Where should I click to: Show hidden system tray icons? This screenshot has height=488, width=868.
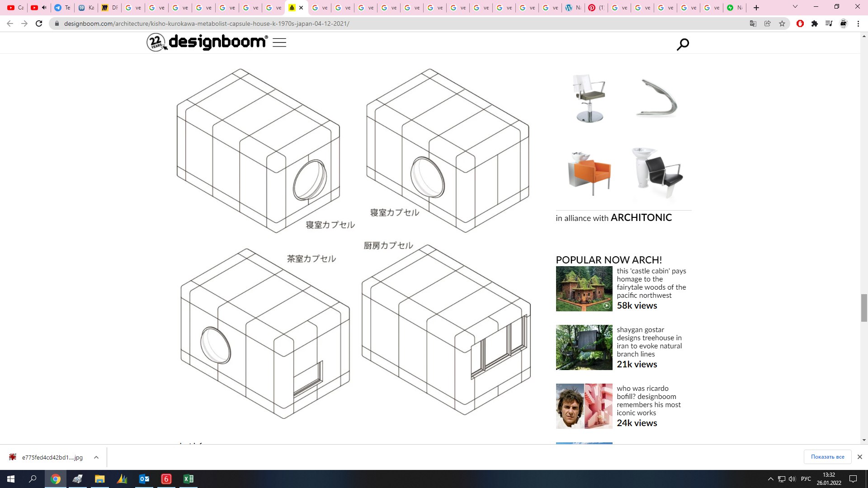tap(770, 479)
